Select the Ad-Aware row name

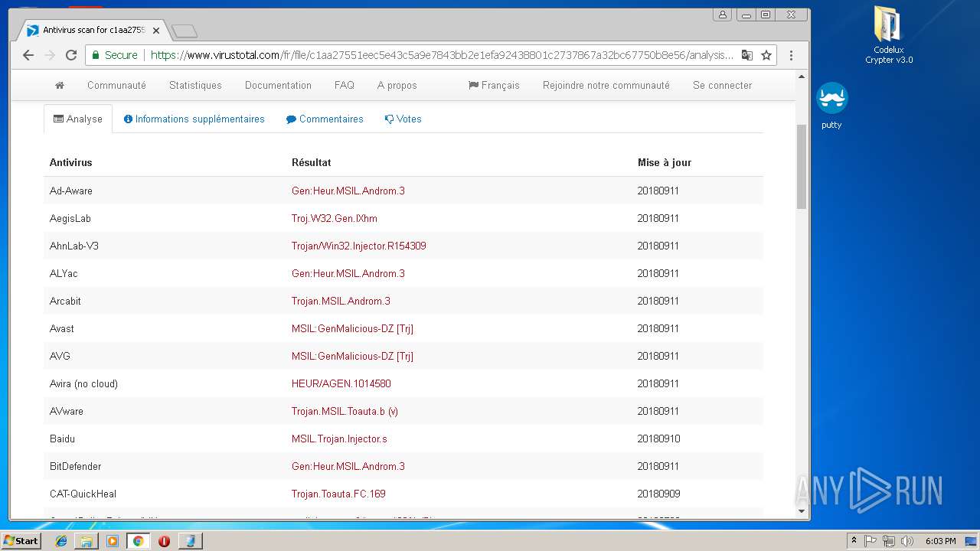(x=71, y=191)
